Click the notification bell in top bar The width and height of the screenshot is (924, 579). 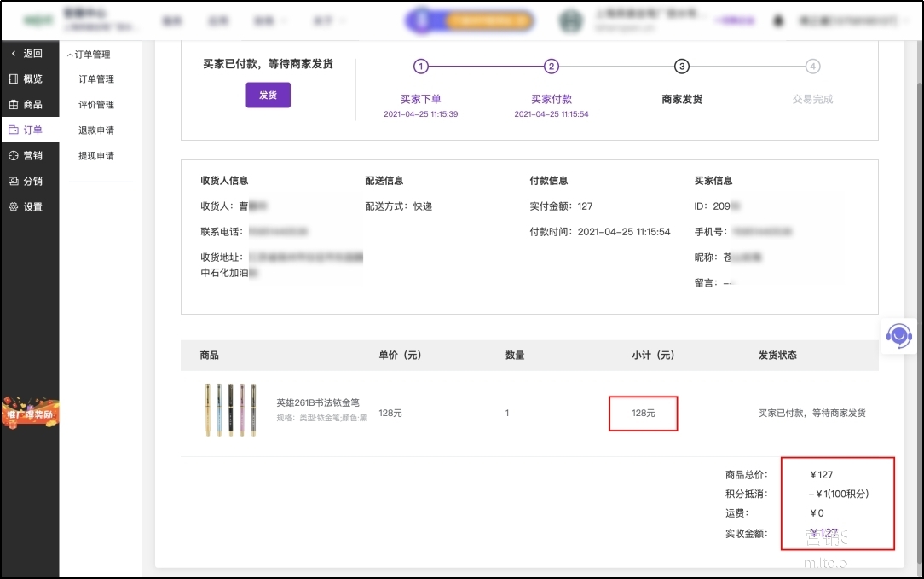pyautogui.click(x=777, y=20)
